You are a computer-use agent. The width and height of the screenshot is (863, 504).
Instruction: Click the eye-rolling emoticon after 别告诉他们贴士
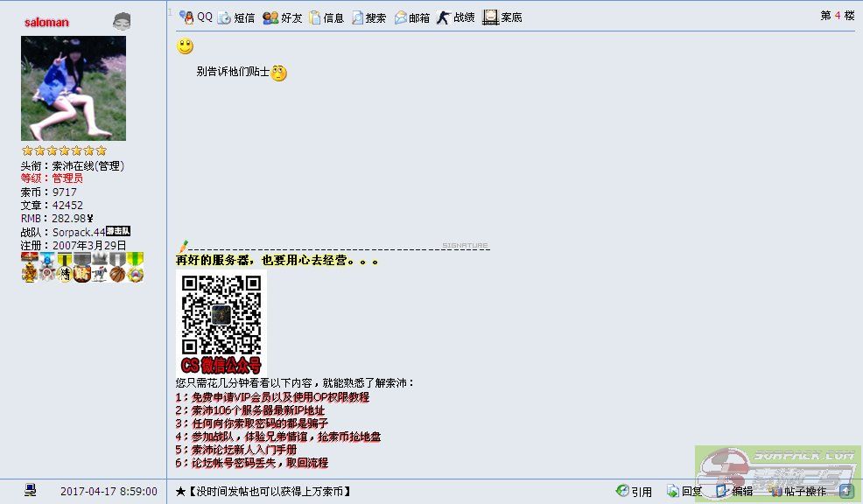point(278,73)
